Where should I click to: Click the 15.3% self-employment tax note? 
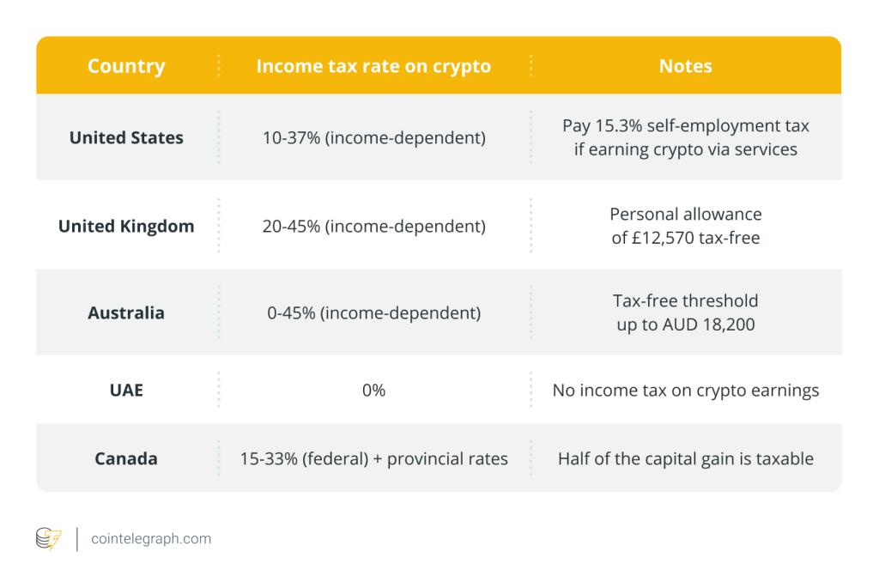coord(685,137)
